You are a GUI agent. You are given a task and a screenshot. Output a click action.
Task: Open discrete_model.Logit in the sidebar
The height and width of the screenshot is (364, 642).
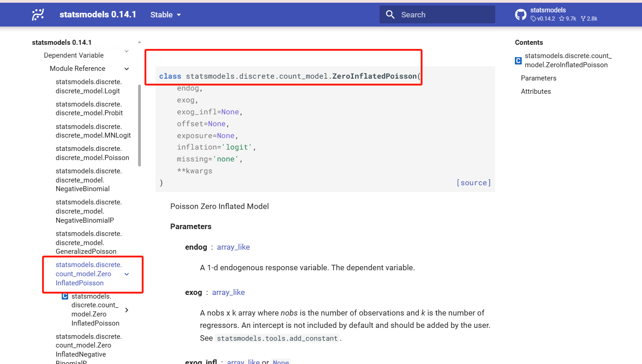(x=89, y=86)
